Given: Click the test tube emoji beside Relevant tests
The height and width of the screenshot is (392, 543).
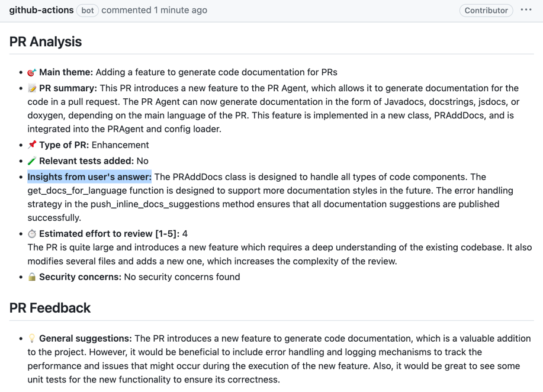Looking at the screenshot, I should coord(32,161).
